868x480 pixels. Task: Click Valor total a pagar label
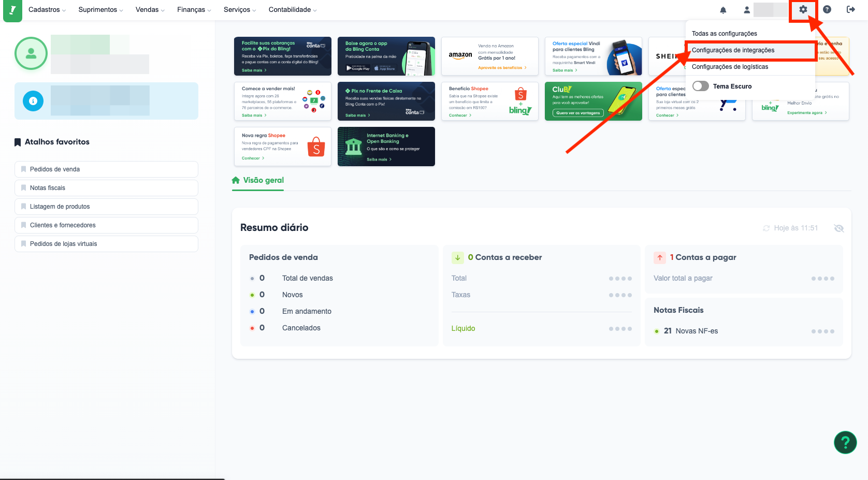(683, 278)
